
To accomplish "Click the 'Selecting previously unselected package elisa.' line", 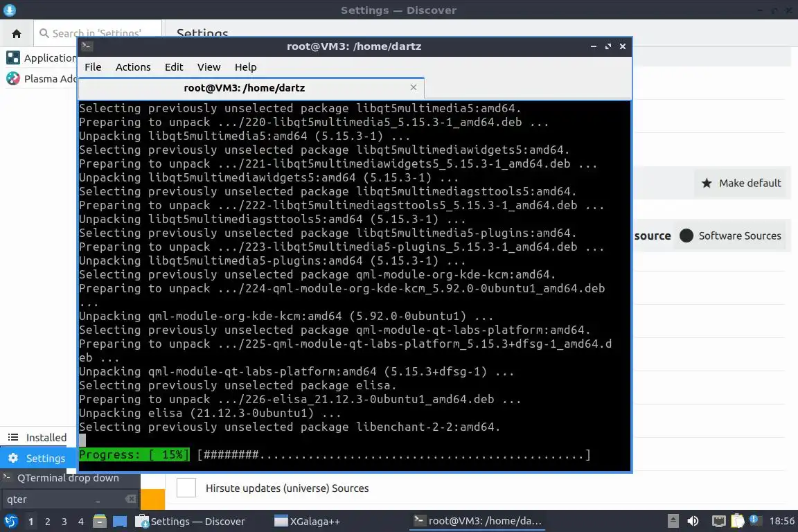I will click(238, 385).
